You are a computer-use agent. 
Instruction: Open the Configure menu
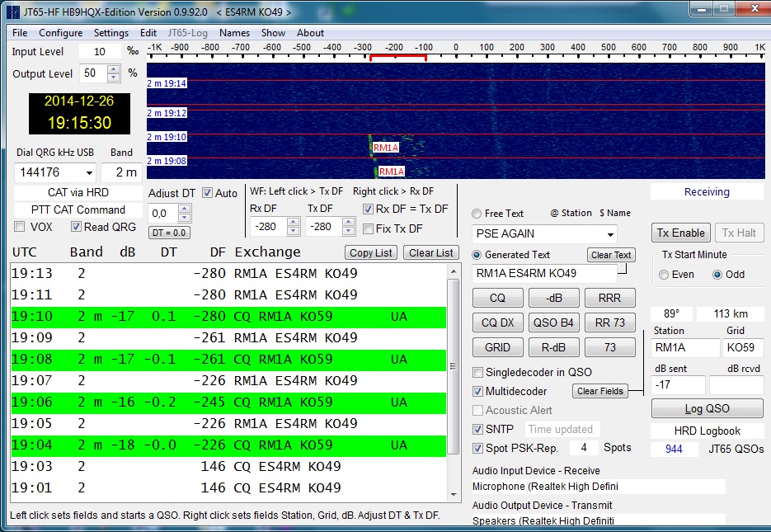pyautogui.click(x=60, y=33)
